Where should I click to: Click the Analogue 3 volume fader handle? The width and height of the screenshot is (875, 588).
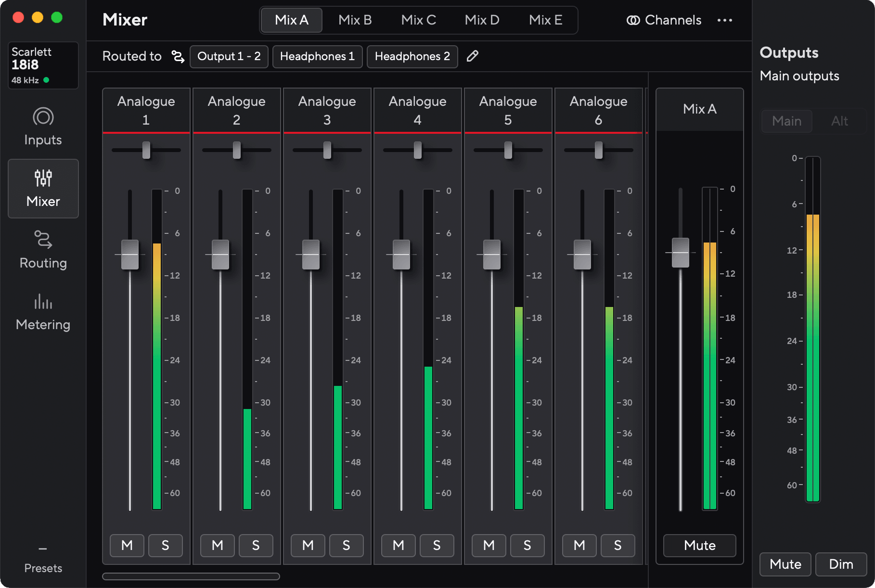(x=311, y=255)
